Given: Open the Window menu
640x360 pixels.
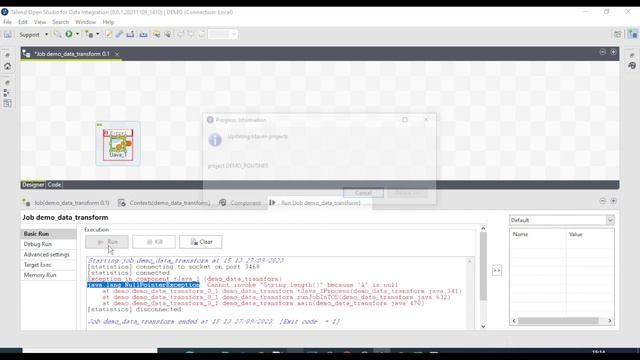Looking at the screenshot, I should click(x=86, y=22).
